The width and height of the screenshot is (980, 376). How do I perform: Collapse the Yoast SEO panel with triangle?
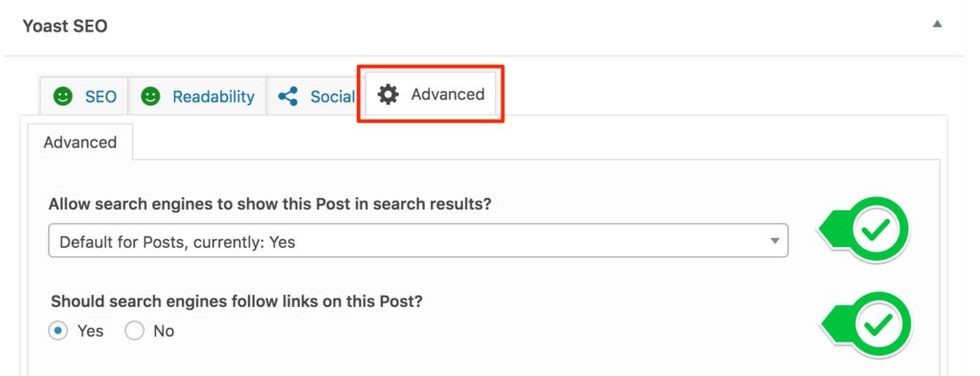coord(936,24)
